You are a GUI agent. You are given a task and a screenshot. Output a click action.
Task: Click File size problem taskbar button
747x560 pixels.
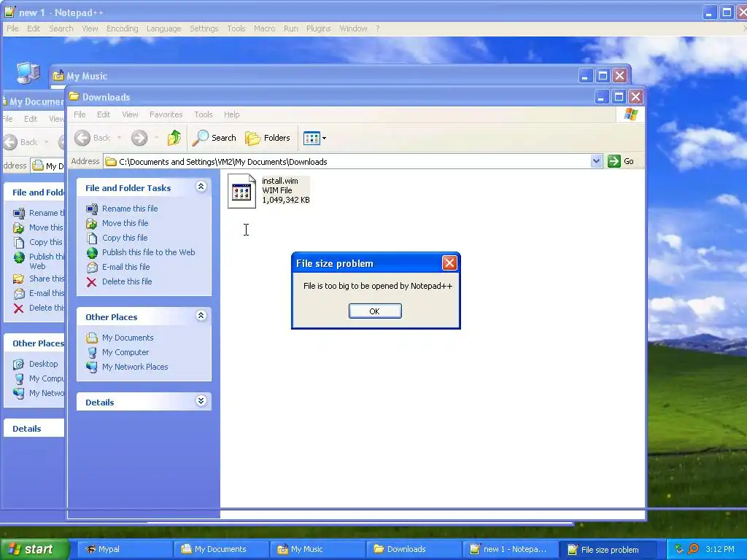[608, 550]
